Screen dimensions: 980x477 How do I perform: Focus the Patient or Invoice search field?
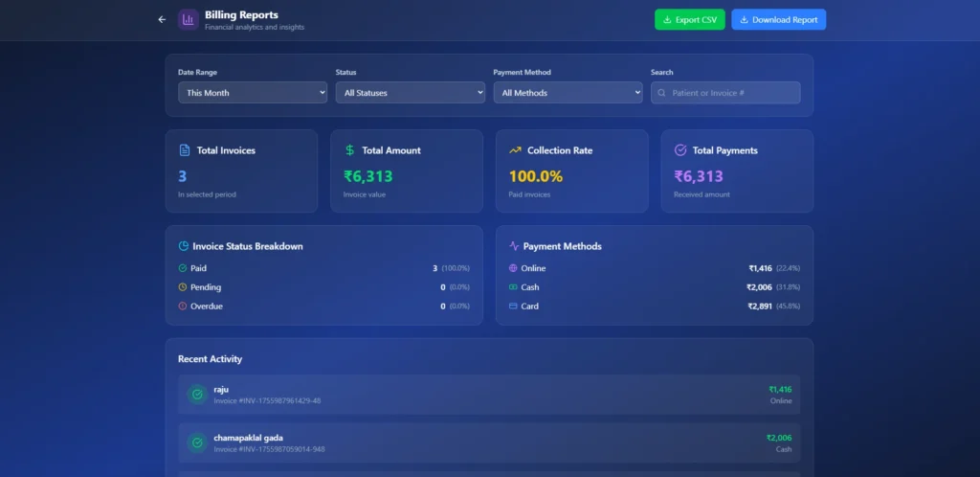coord(725,93)
